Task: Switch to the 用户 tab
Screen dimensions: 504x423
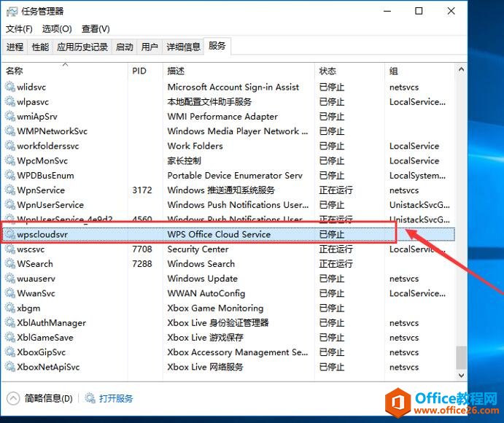Action: pyautogui.click(x=150, y=47)
